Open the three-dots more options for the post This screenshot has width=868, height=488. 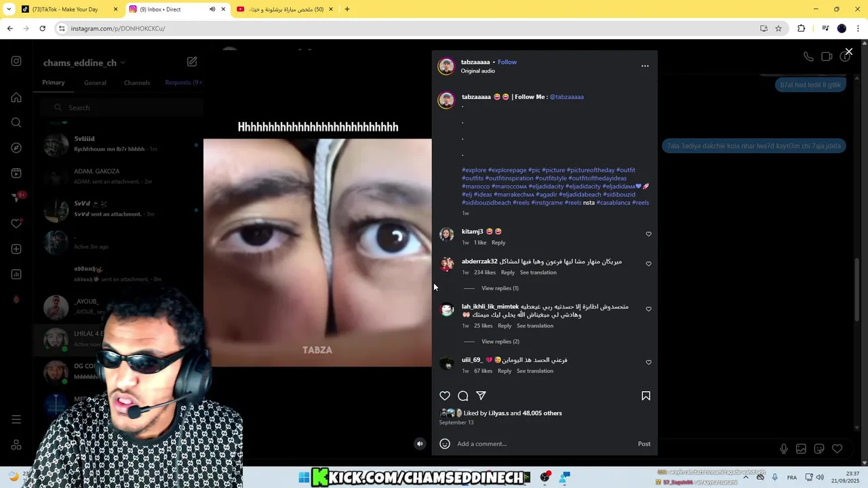(645, 66)
